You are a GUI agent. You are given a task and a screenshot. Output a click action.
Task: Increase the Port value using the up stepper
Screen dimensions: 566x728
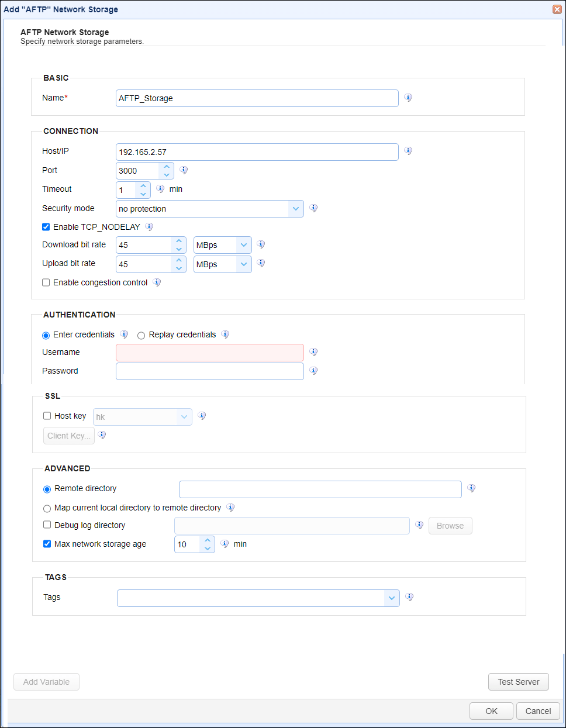(168, 167)
